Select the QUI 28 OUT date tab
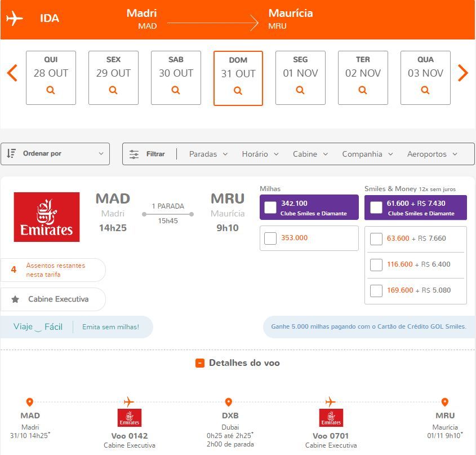 point(51,78)
